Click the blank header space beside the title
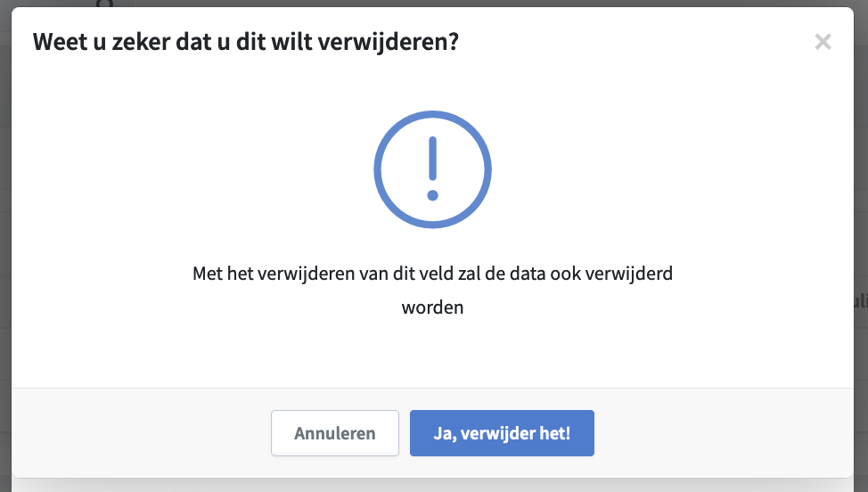Screen dimensions: 868x492 (x=636, y=42)
